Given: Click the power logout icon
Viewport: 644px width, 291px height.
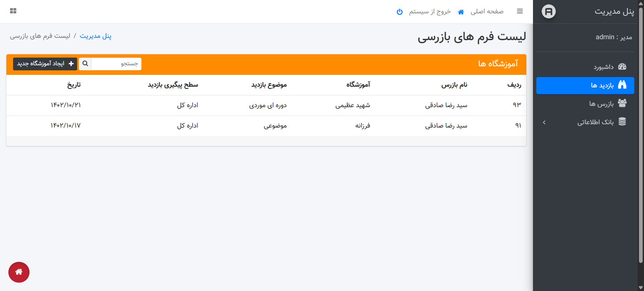Looking at the screenshot, I should click(x=399, y=12).
